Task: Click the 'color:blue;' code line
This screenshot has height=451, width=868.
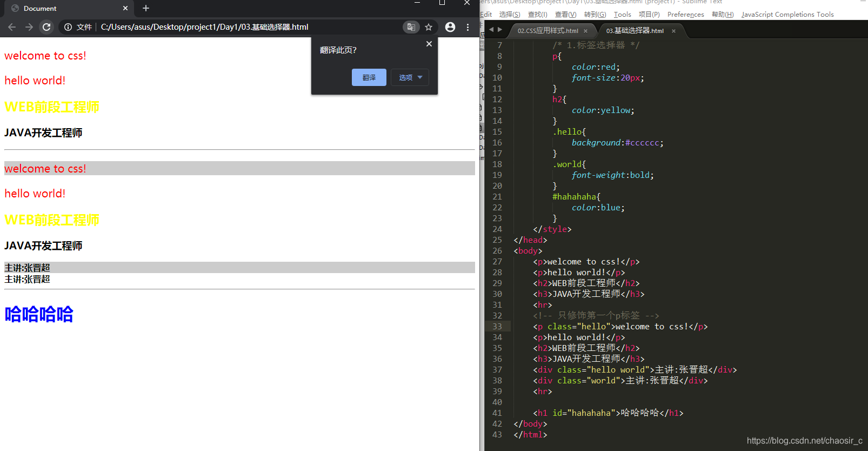Action: [x=598, y=208]
